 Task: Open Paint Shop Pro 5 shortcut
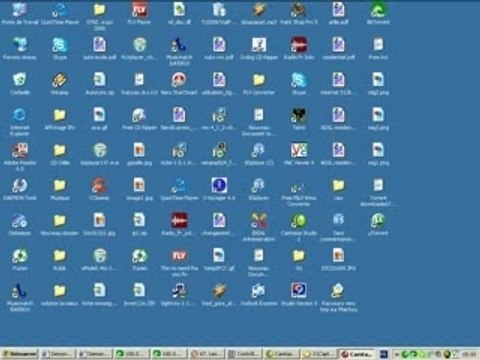299,10
